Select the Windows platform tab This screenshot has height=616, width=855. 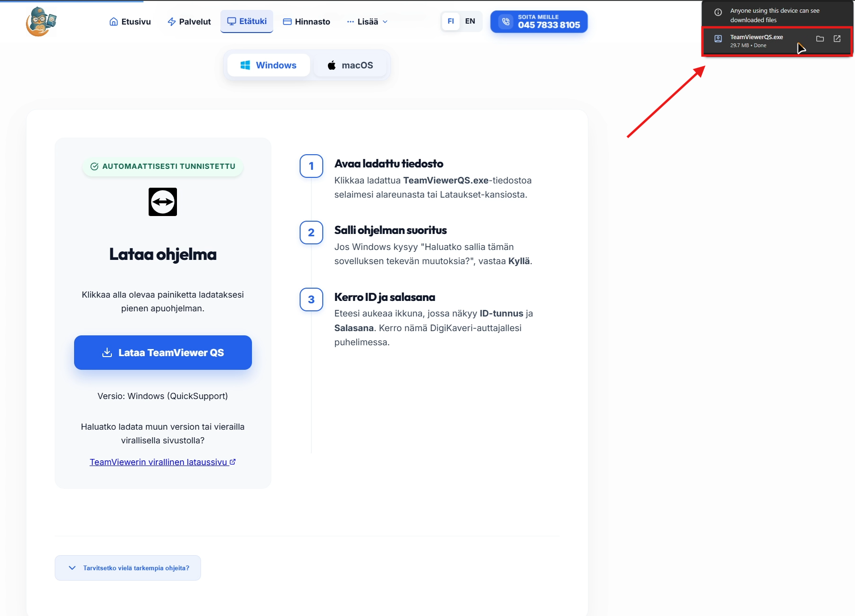268,65
